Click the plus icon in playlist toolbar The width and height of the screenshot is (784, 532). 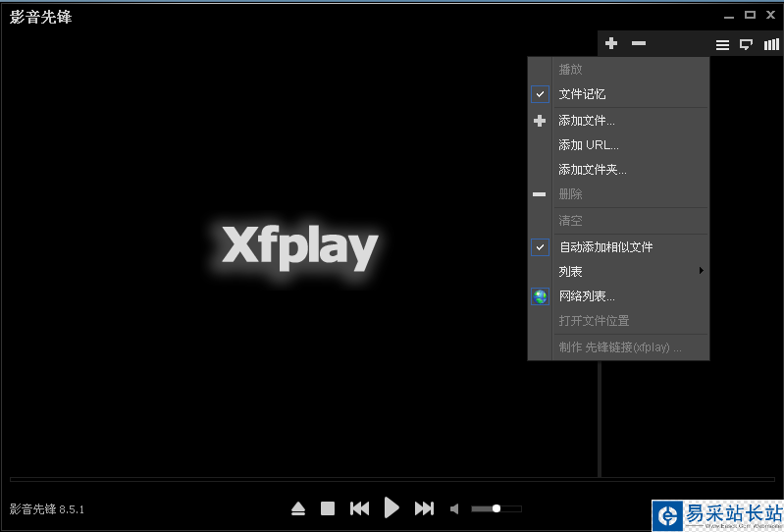(x=611, y=43)
